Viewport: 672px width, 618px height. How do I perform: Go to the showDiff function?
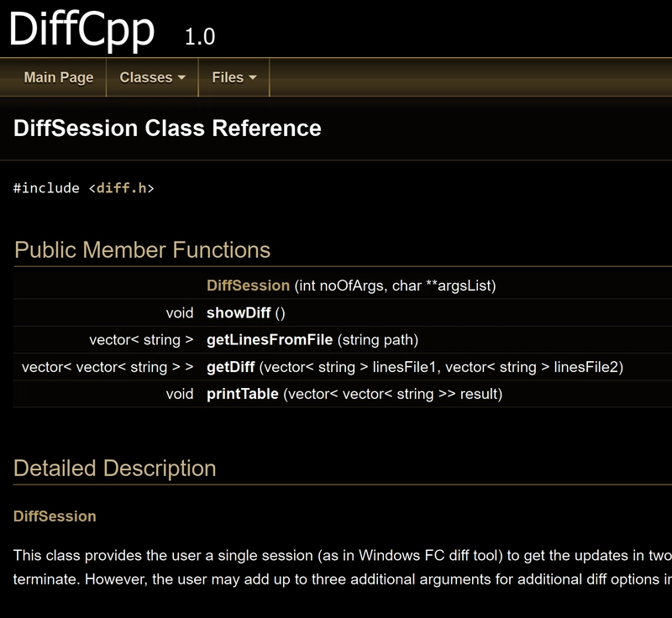(239, 313)
